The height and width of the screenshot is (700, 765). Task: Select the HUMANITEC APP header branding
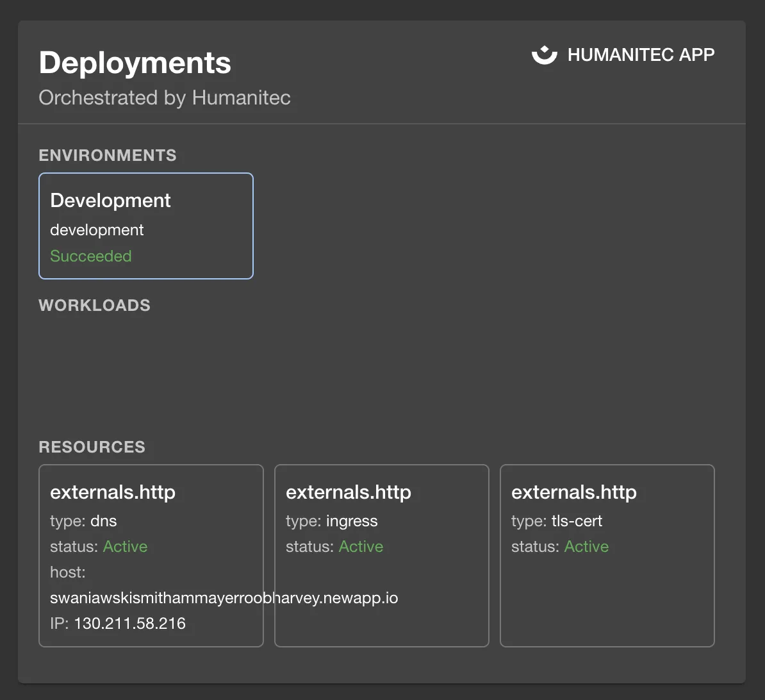point(641,54)
